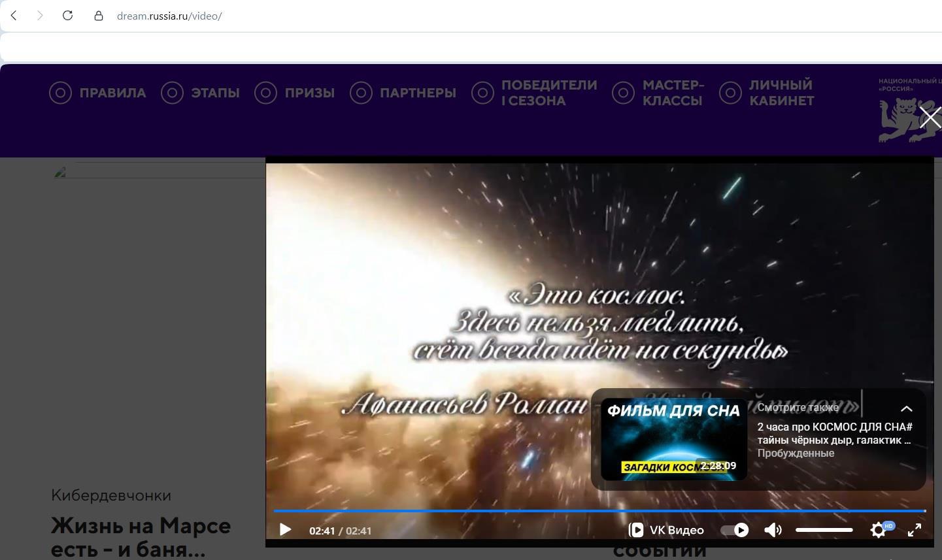Open video quality settings gear

click(879, 530)
